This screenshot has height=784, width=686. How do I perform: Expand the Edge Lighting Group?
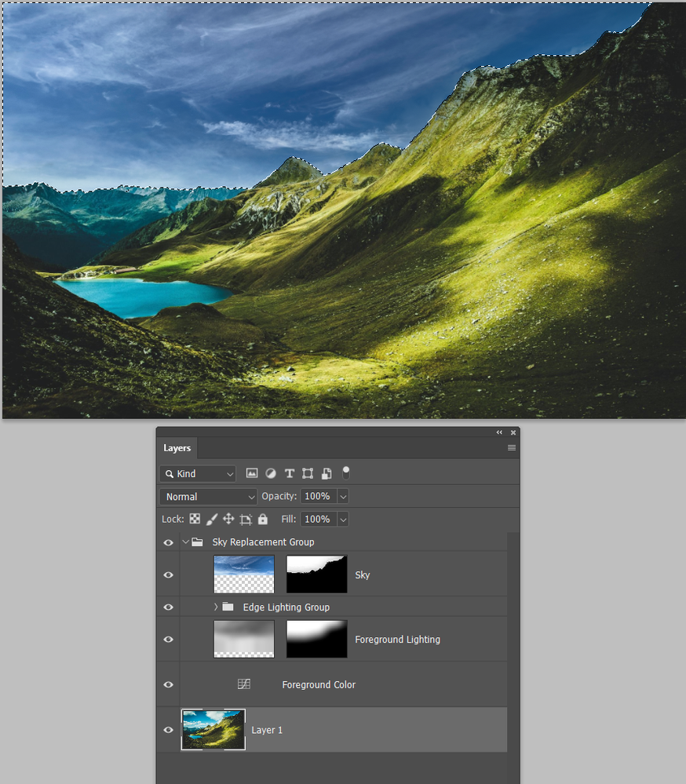216,607
